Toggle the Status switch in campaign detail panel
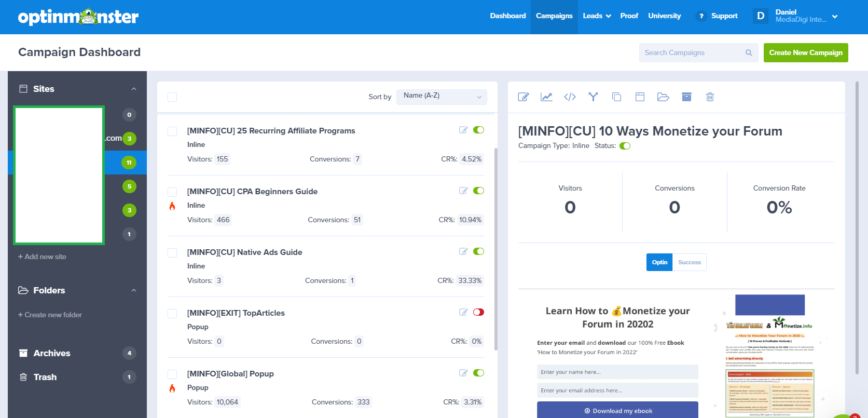The height and width of the screenshot is (418, 868). 625,146
